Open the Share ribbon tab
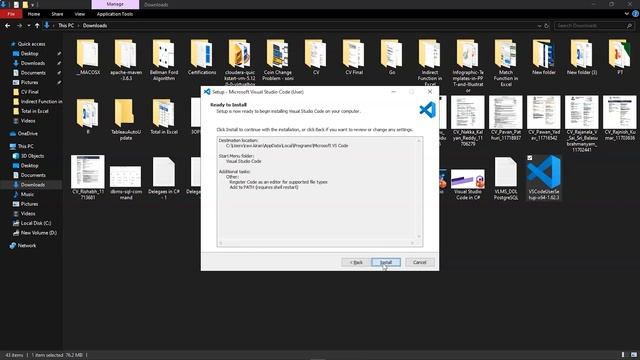640x360 pixels. [57, 14]
